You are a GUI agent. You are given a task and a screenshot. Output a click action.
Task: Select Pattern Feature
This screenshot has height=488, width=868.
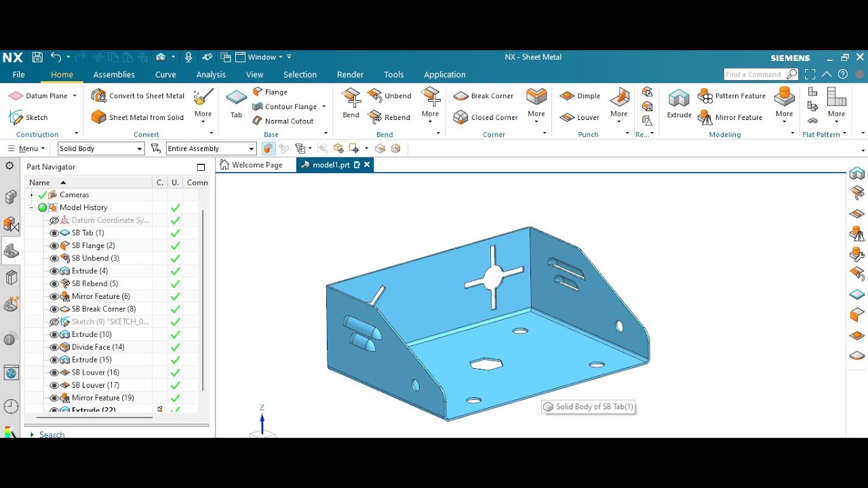tap(732, 96)
